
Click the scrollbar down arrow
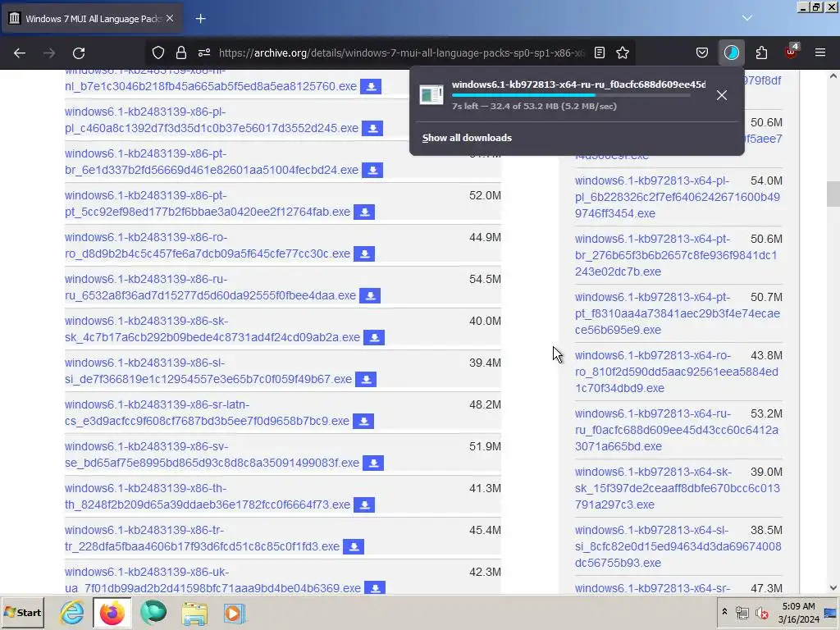tap(833, 587)
